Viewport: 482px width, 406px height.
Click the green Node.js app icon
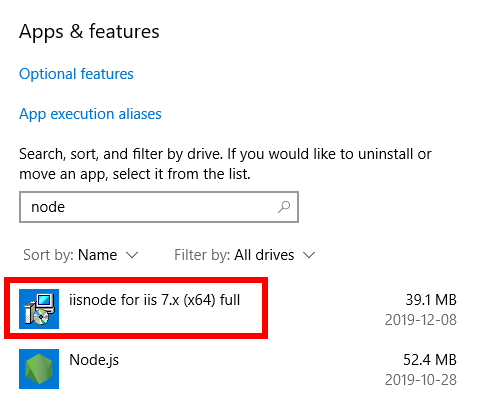point(39,369)
